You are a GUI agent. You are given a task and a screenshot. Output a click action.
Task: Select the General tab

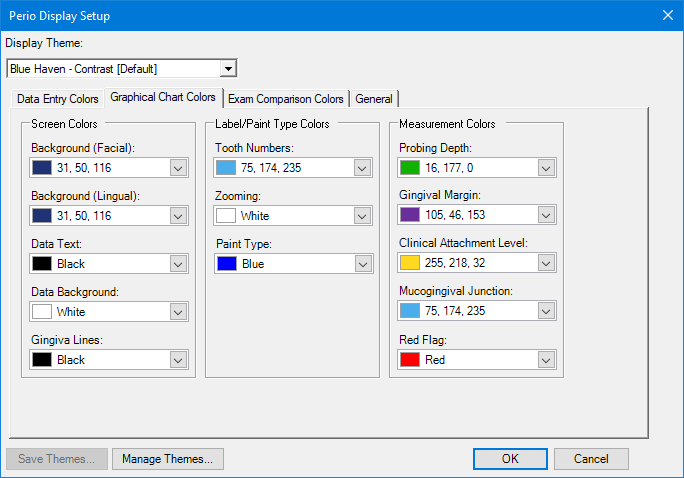click(x=374, y=99)
